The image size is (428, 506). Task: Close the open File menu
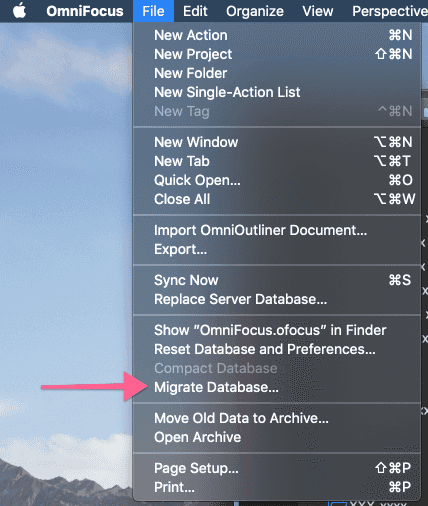point(153,11)
